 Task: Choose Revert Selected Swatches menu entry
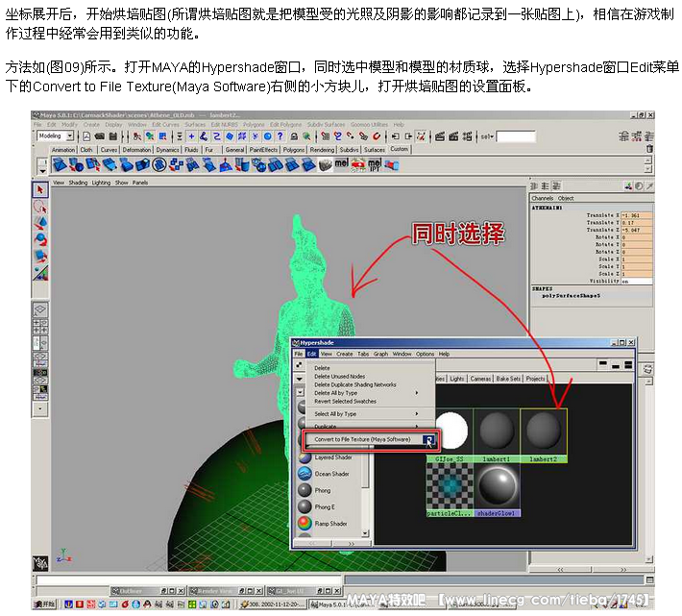(x=346, y=401)
